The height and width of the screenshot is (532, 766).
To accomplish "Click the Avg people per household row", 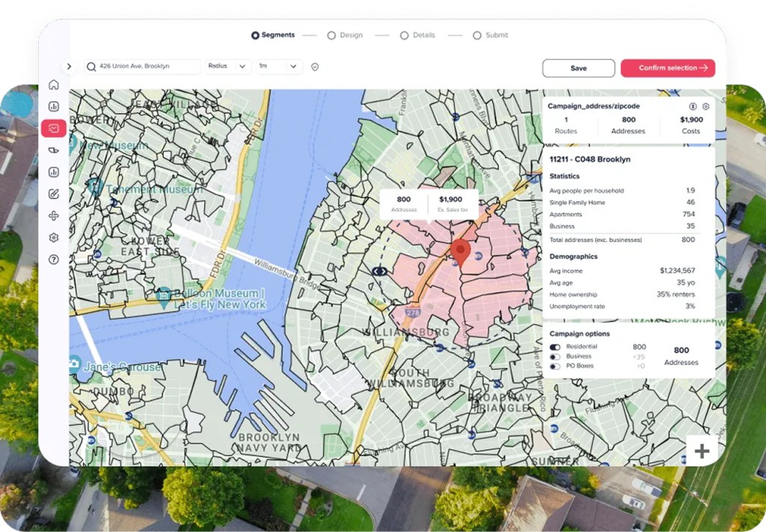I will 622,191.
